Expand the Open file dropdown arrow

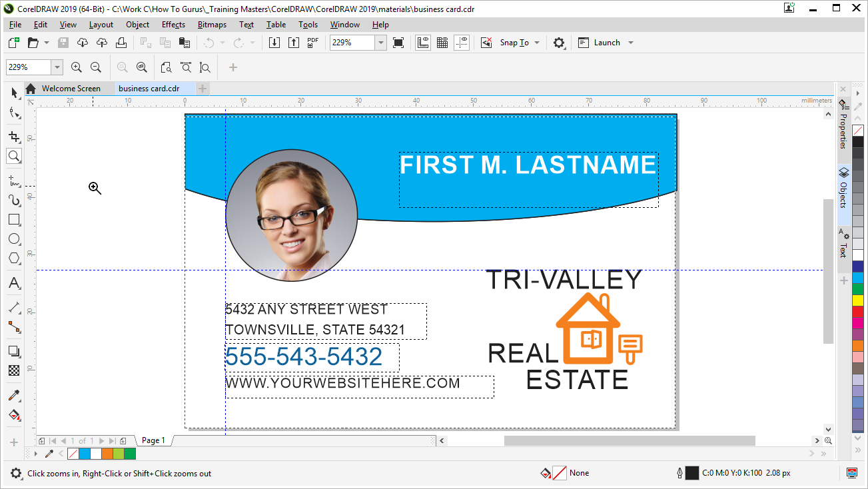pyautogui.click(x=47, y=42)
